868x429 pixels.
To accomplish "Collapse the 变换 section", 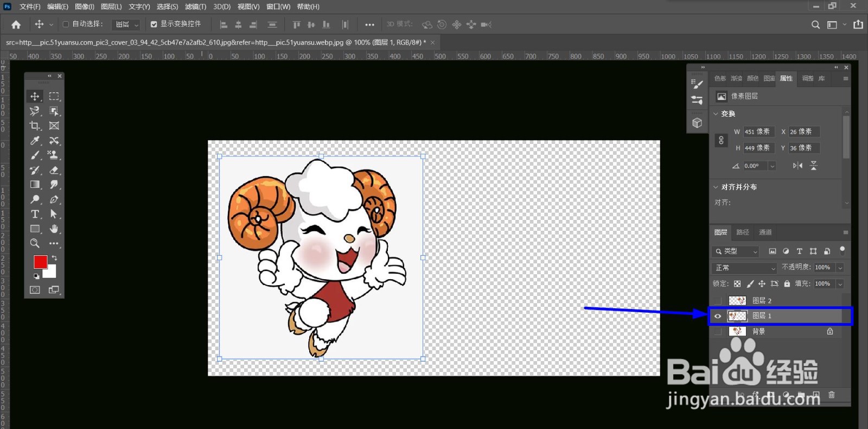I will pyautogui.click(x=716, y=113).
